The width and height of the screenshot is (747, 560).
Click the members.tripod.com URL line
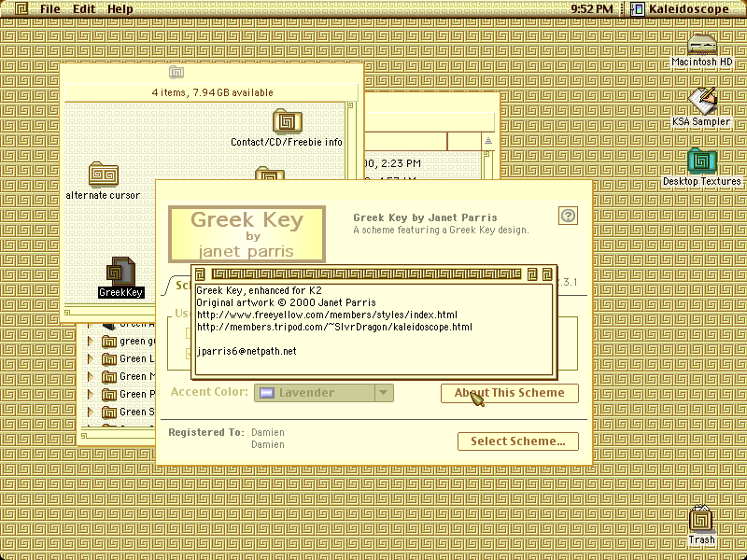point(334,328)
